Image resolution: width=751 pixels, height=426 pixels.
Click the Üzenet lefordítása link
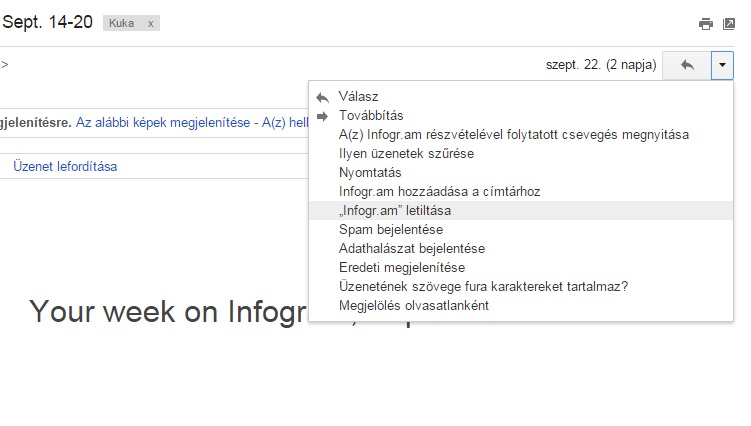[65, 166]
